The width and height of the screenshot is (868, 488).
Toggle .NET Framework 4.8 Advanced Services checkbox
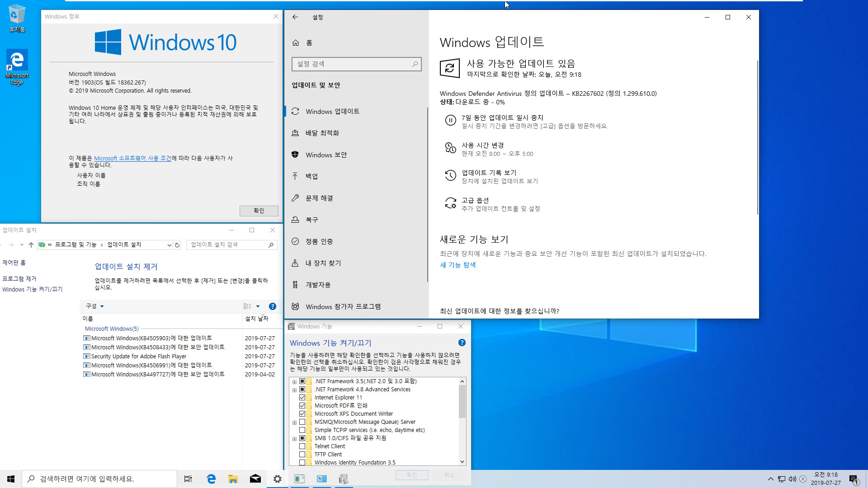302,389
